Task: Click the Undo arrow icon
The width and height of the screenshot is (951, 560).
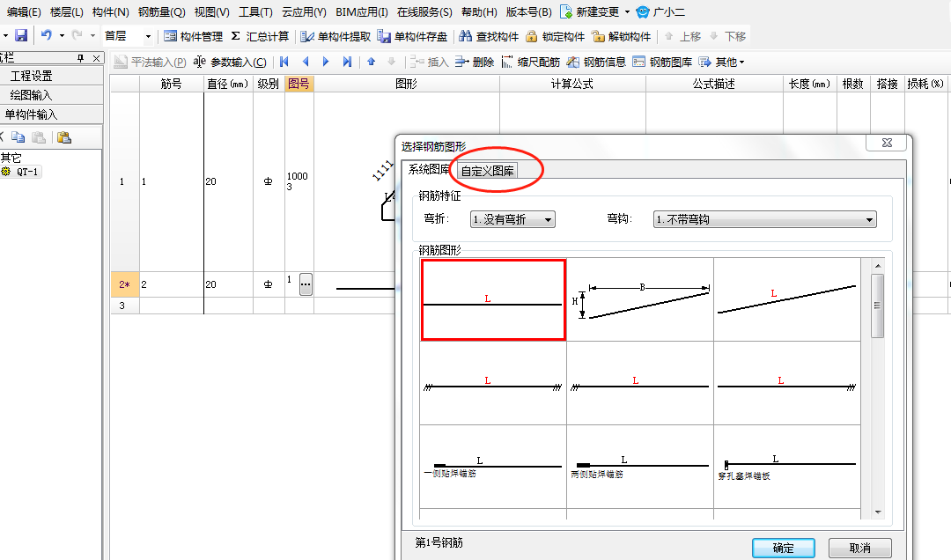Action: coord(47,36)
